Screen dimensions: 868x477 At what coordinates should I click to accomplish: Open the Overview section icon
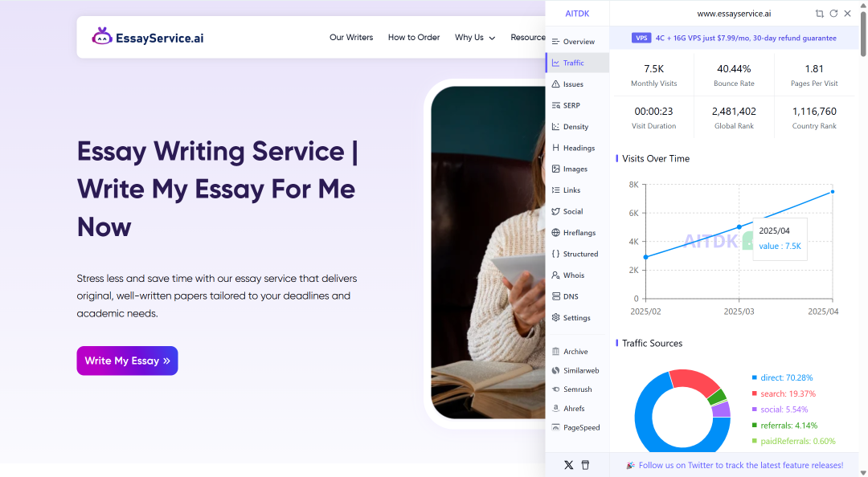point(556,42)
